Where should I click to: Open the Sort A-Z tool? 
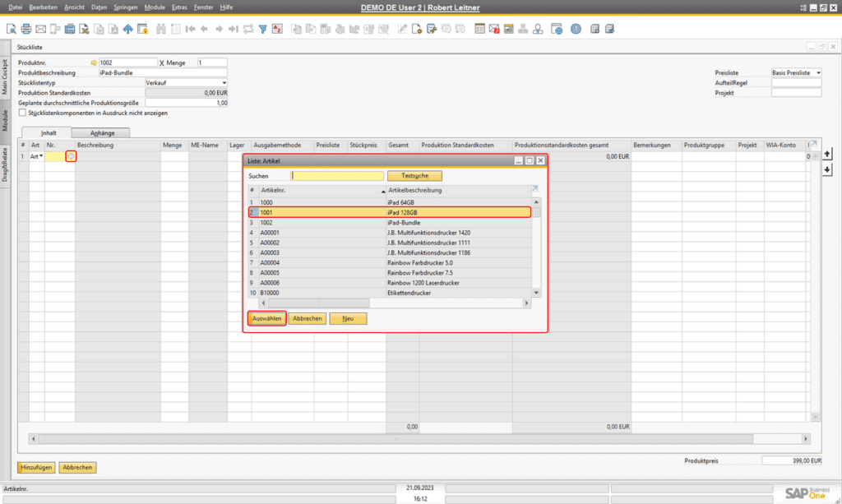pyautogui.click(x=277, y=29)
